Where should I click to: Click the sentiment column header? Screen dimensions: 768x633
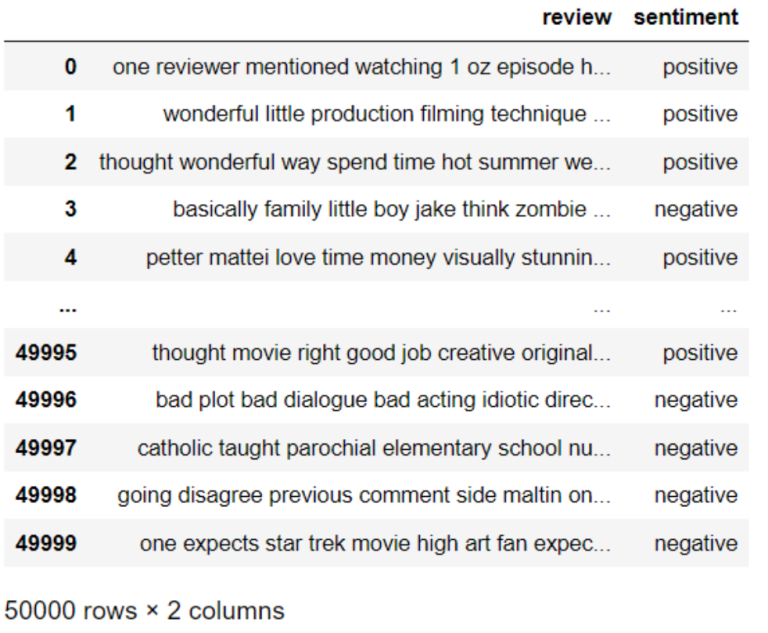point(685,18)
